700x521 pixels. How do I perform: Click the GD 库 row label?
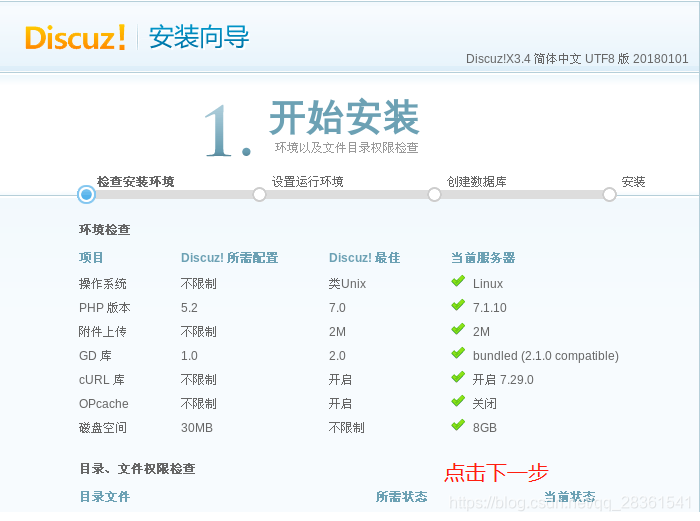95,356
